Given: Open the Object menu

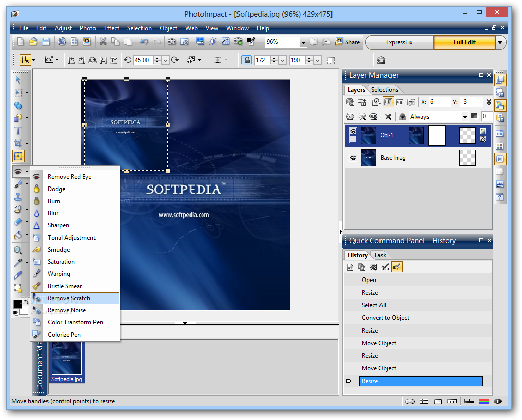Looking at the screenshot, I should [x=168, y=28].
